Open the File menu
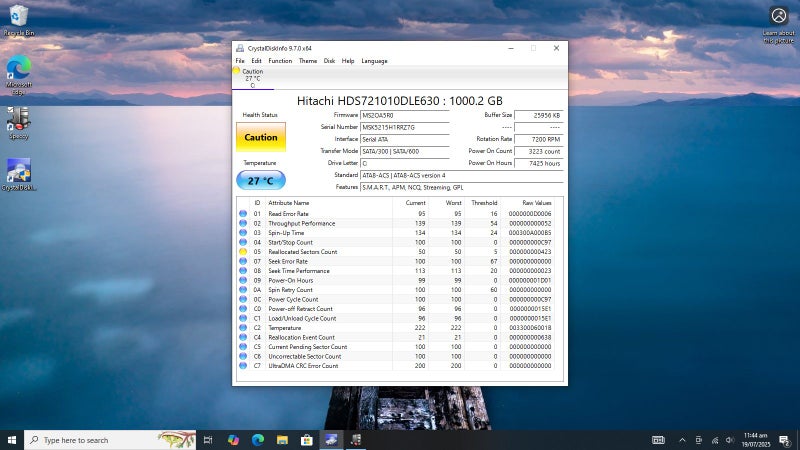Screen dimensions: 800x450 [x=240, y=61]
